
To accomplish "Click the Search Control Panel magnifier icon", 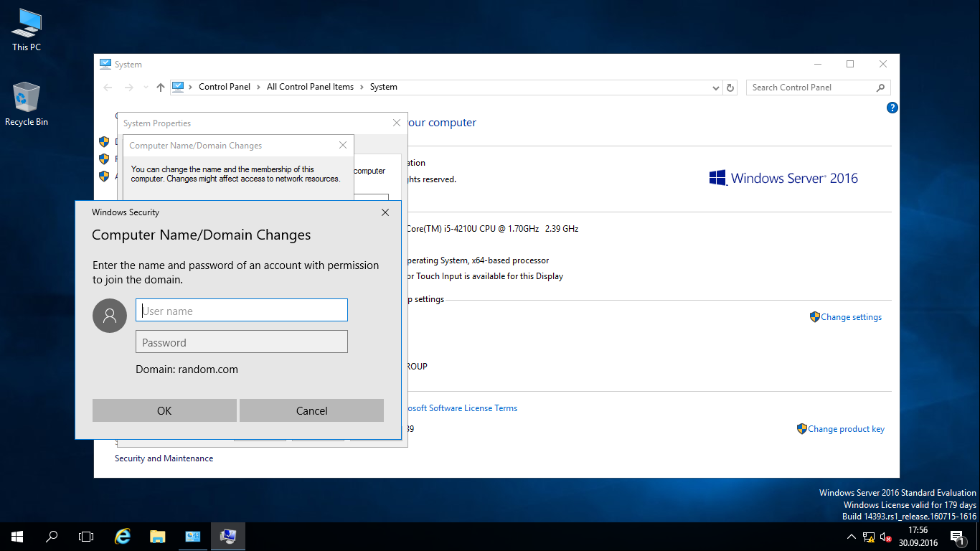I will pyautogui.click(x=881, y=88).
